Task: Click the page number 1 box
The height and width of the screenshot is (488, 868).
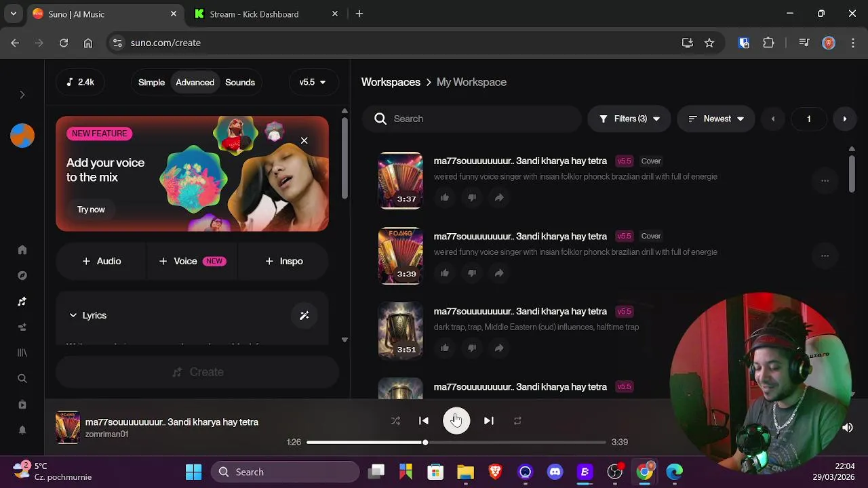Action: [x=808, y=119]
